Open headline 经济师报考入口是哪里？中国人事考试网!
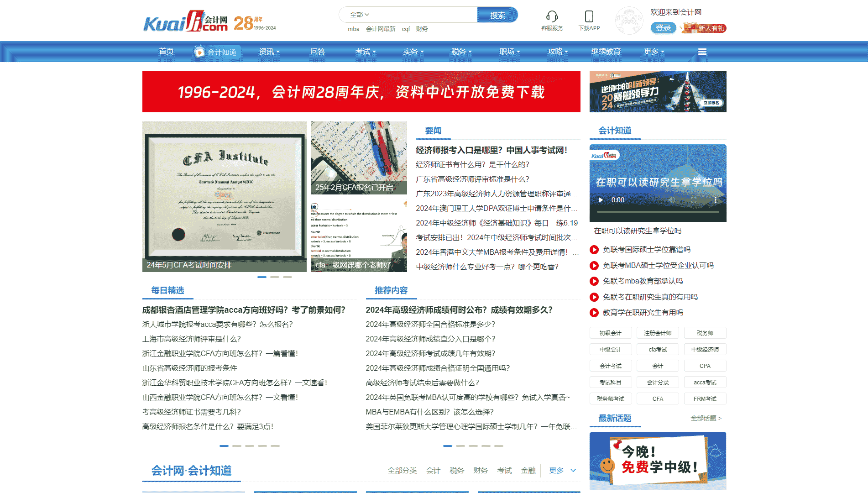 click(x=492, y=150)
